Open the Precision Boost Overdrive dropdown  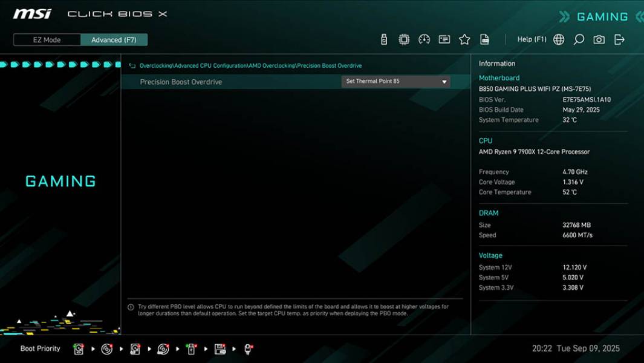tap(396, 81)
